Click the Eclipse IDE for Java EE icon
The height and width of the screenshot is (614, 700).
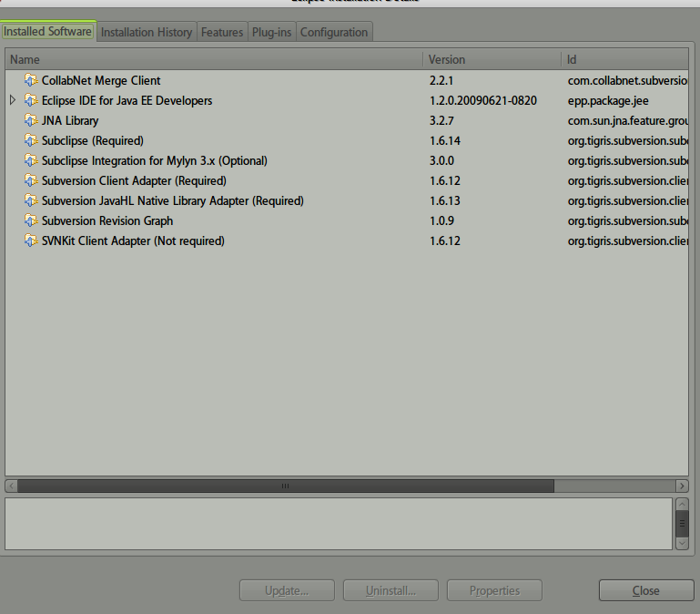[31, 100]
